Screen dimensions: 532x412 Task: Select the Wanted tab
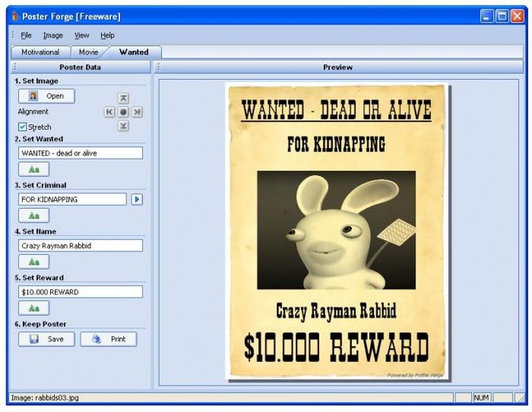[134, 52]
